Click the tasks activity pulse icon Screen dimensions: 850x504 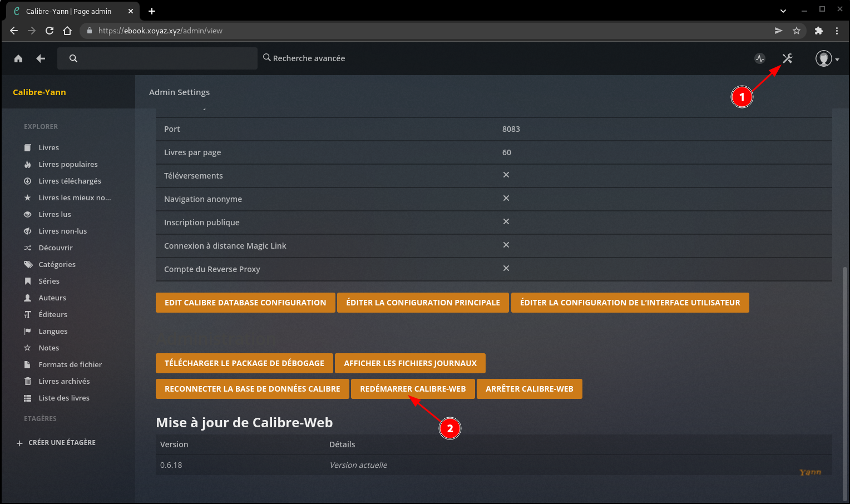pyautogui.click(x=760, y=58)
